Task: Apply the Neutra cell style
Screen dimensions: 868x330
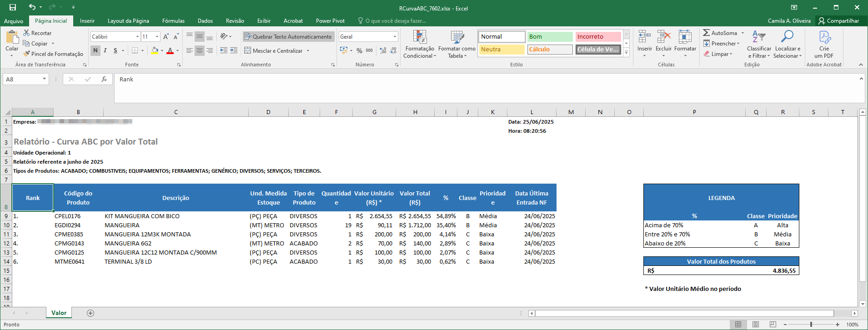Action: point(502,50)
